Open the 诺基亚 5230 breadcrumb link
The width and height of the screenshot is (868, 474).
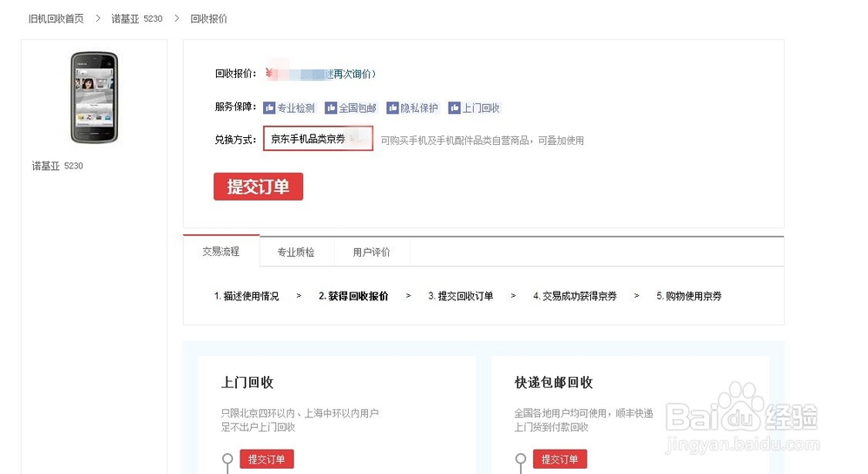(137, 19)
